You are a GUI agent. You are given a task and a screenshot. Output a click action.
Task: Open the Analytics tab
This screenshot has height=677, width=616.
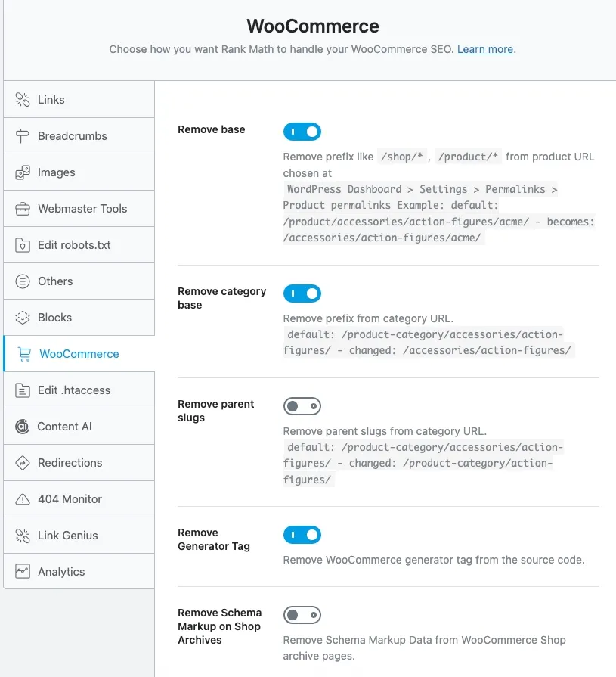79,572
